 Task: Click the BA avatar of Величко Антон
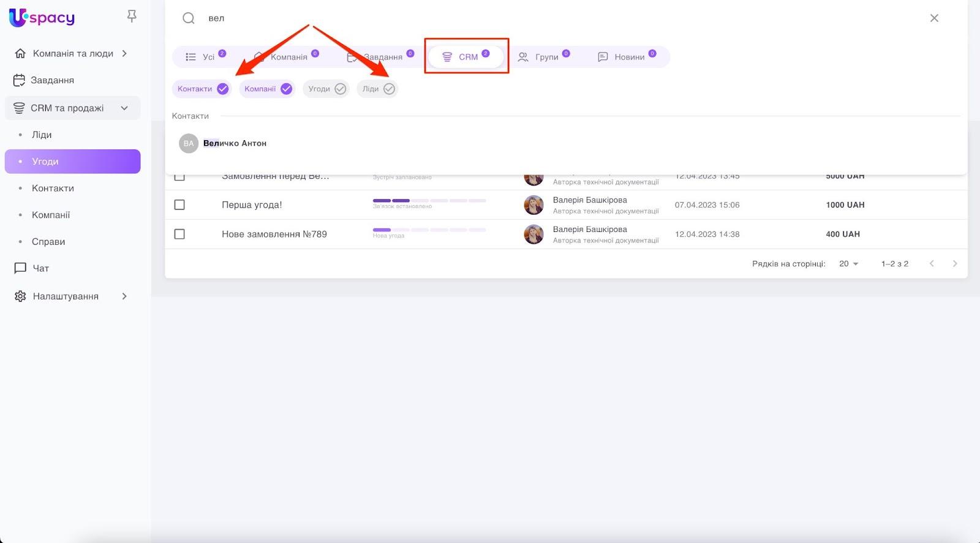click(x=189, y=143)
